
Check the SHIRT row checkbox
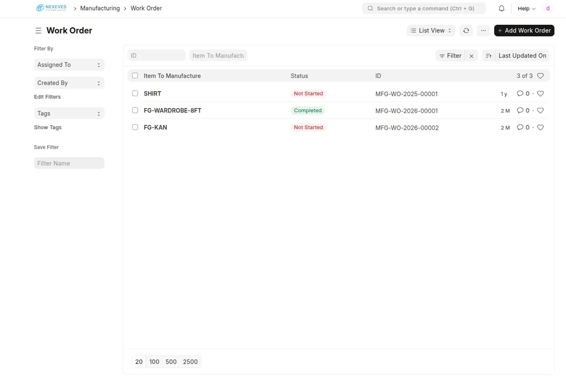pos(135,93)
